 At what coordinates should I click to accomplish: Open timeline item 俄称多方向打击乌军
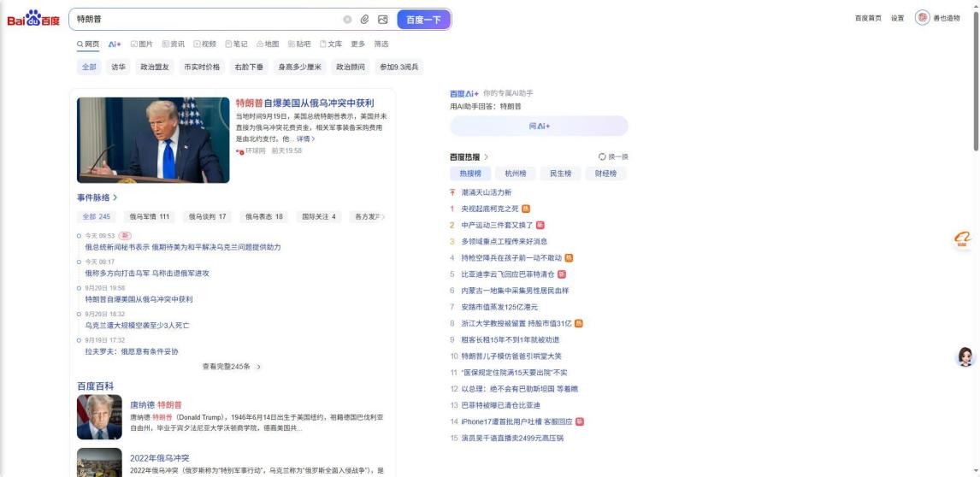(147, 274)
